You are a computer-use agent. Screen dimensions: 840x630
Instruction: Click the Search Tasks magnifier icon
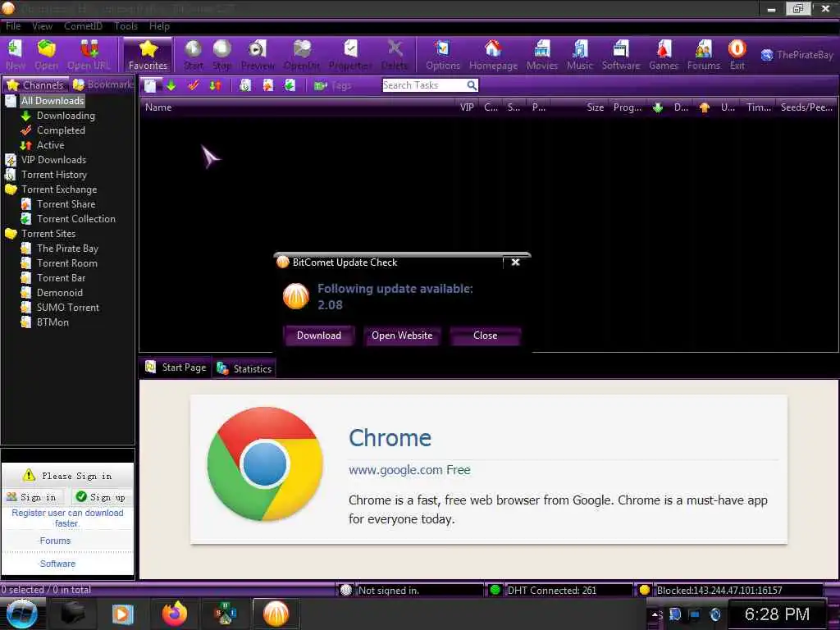(472, 85)
